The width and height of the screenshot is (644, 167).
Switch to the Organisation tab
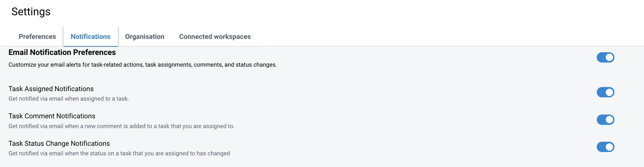[145, 37]
